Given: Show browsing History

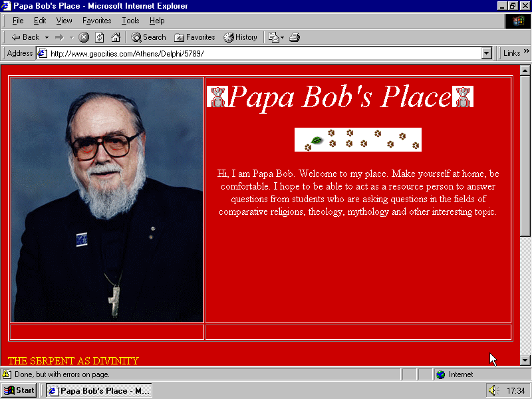Looking at the screenshot, I should coord(240,37).
